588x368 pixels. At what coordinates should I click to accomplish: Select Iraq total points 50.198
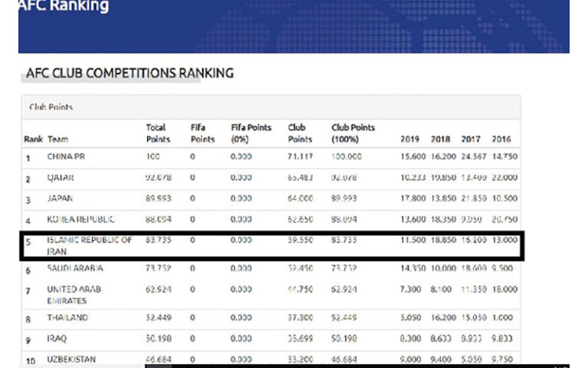[x=158, y=339]
